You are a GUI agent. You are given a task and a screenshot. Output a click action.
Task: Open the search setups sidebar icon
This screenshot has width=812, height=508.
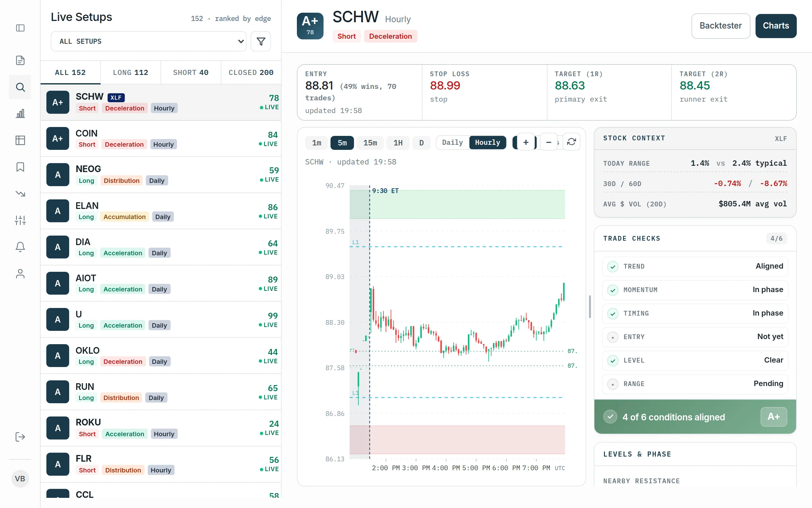[x=20, y=87]
